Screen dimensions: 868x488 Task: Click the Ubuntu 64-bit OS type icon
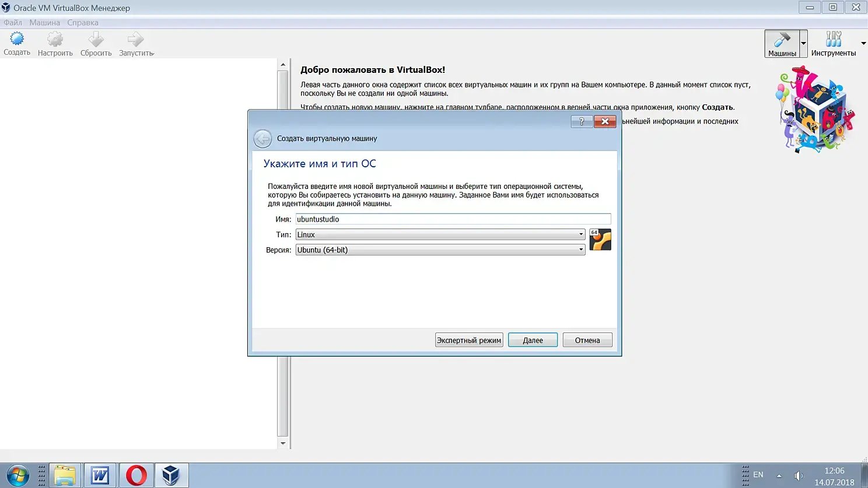(600, 240)
